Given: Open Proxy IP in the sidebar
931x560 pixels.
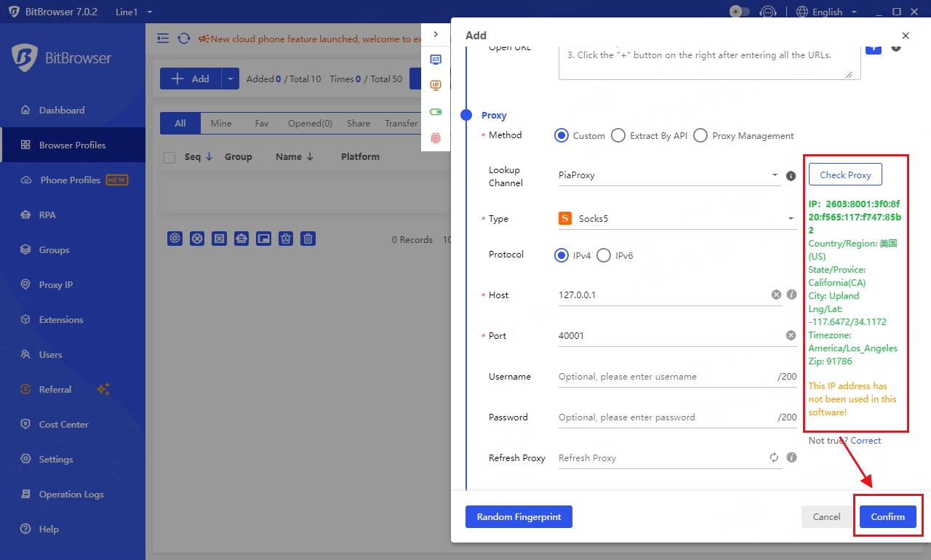Looking at the screenshot, I should click(x=56, y=284).
